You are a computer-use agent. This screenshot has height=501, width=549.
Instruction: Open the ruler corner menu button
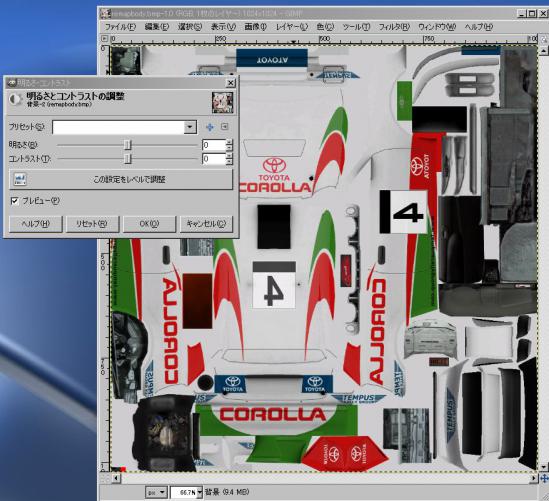pos(104,39)
